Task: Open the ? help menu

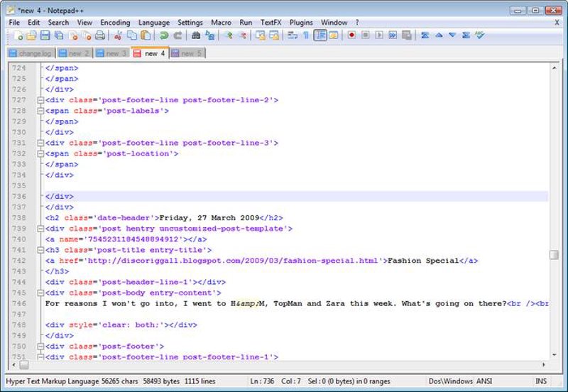Action: pyautogui.click(x=357, y=23)
